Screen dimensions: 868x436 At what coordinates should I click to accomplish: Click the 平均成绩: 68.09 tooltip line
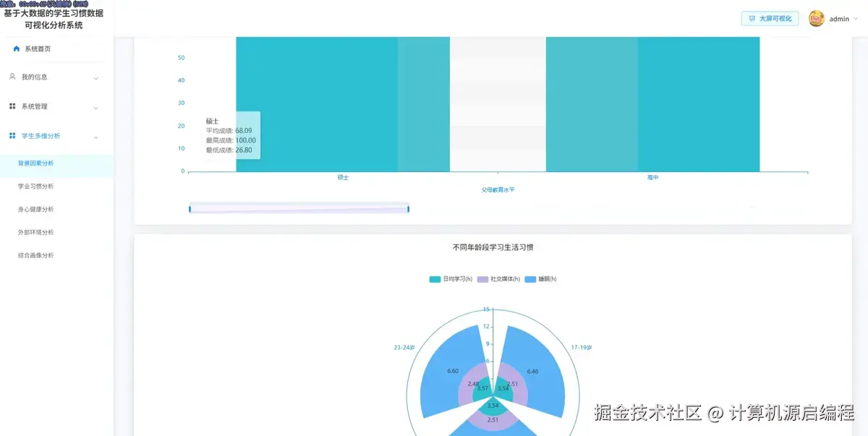(231, 131)
